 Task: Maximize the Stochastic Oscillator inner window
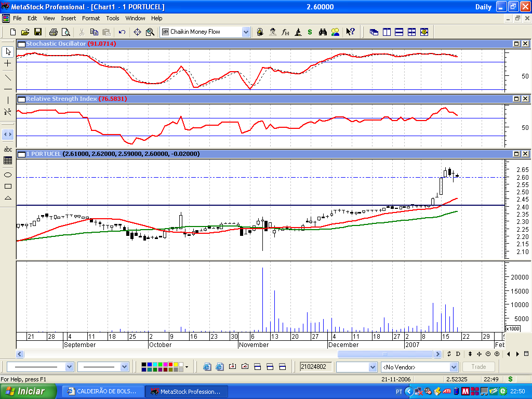tap(517, 44)
